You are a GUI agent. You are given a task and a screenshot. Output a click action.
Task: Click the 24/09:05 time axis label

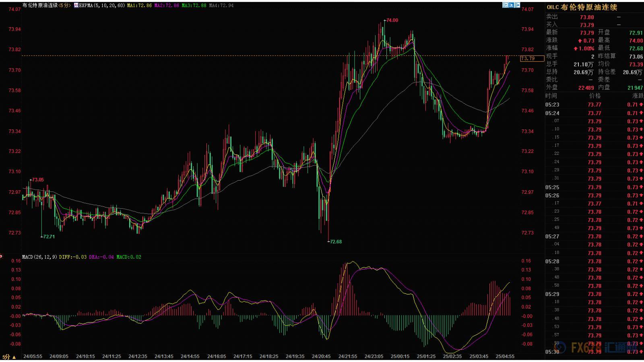(x=59, y=356)
